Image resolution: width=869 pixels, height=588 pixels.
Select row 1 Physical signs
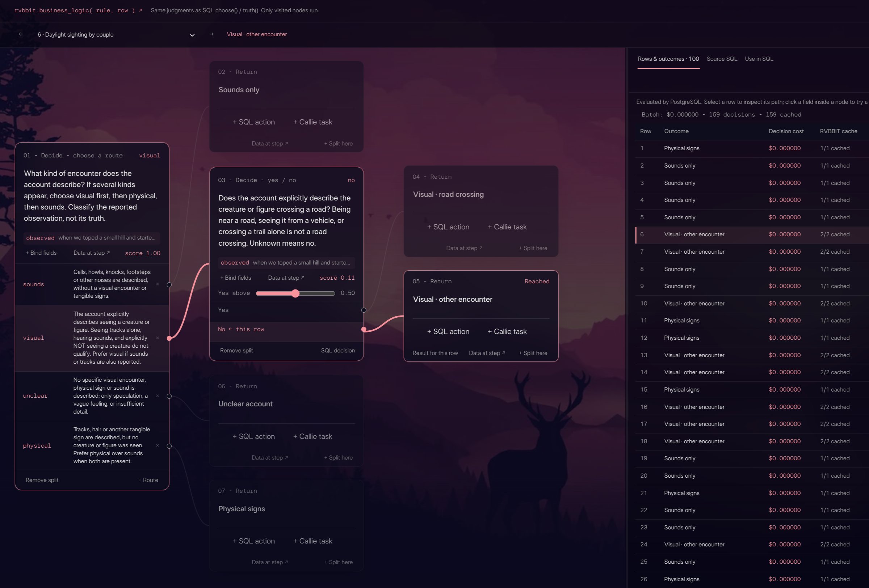(x=752, y=148)
